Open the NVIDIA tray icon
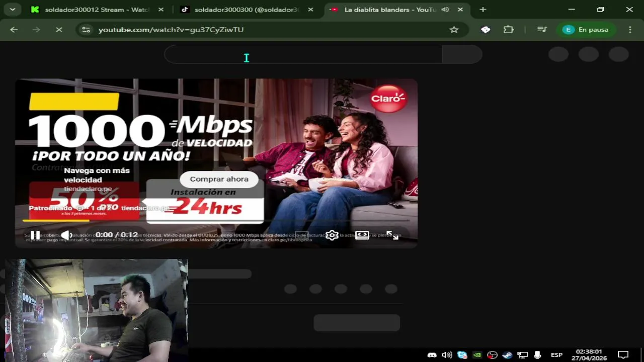This screenshot has height=362, width=644. 477,355
